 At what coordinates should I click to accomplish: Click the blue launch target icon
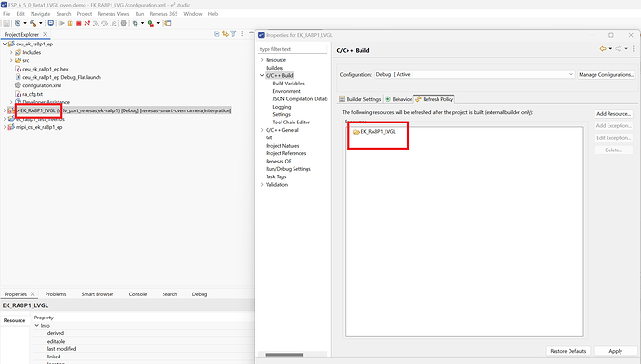tap(51, 23)
